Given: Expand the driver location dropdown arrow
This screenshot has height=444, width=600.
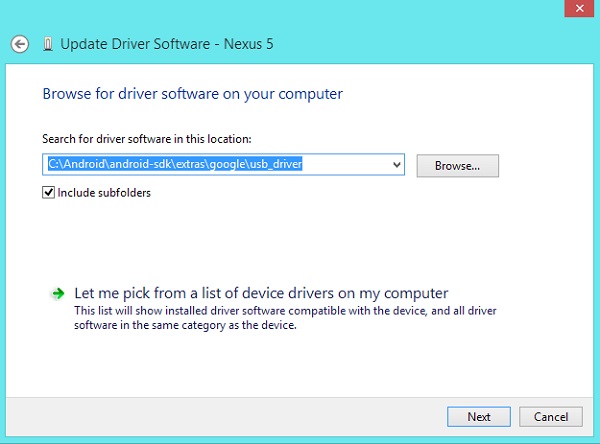Looking at the screenshot, I should [397, 165].
